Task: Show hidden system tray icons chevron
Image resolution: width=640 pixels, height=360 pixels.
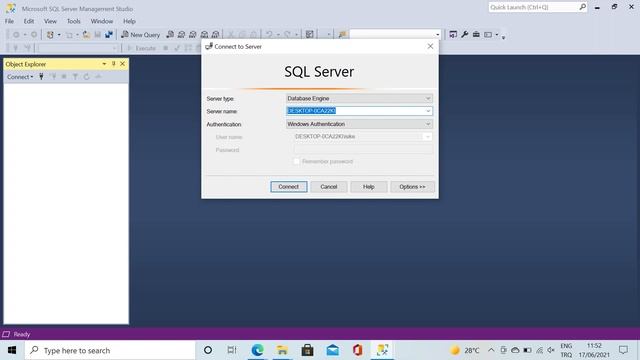Action: pos(491,350)
